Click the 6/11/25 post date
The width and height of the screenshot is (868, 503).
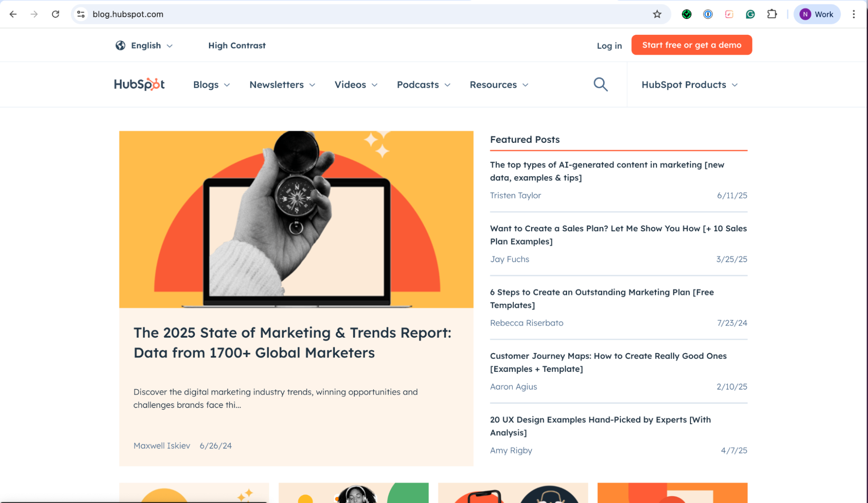coord(732,195)
